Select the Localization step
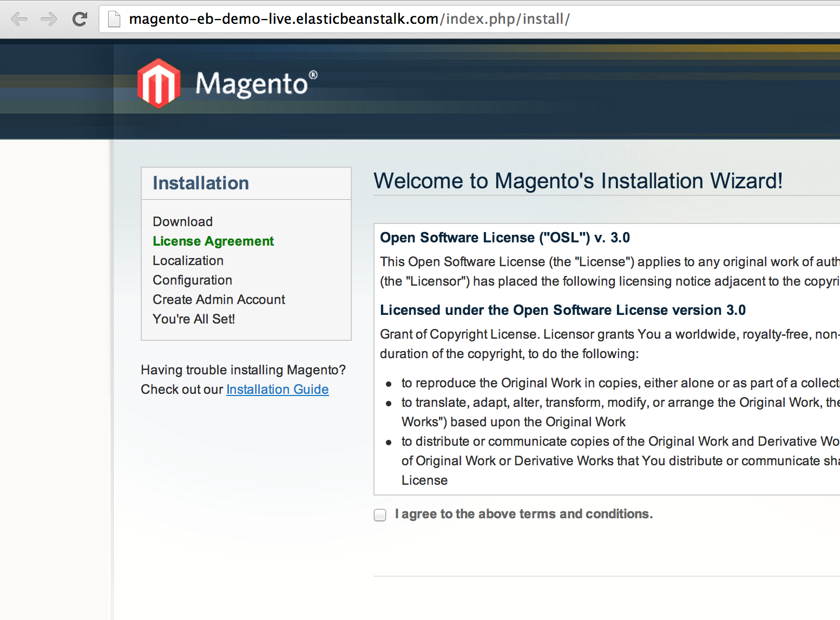 click(x=188, y=261)
